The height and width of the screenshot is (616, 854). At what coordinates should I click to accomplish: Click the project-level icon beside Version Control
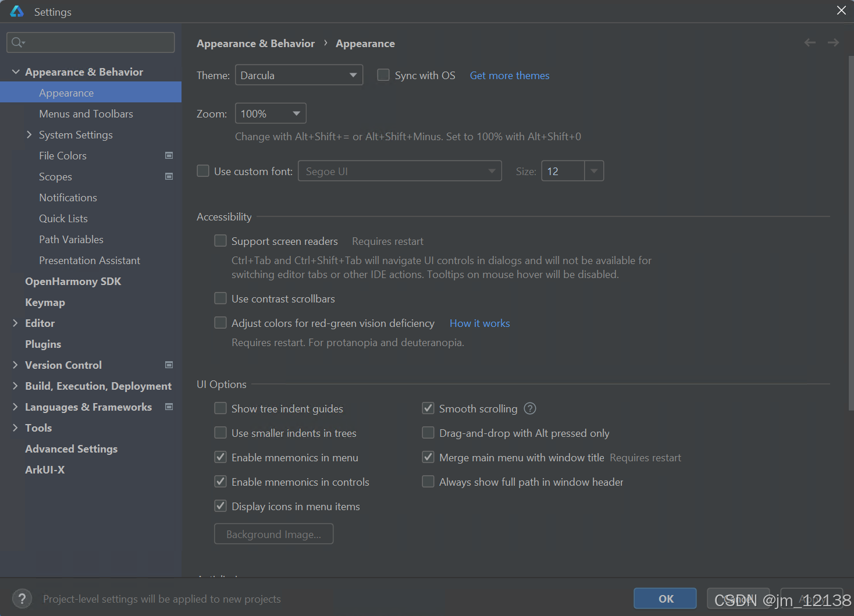[169, 365]
